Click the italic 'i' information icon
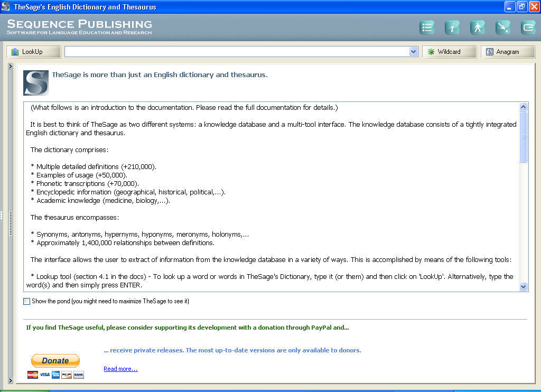This screenshot has height=392, width=541. click(452, 27)
